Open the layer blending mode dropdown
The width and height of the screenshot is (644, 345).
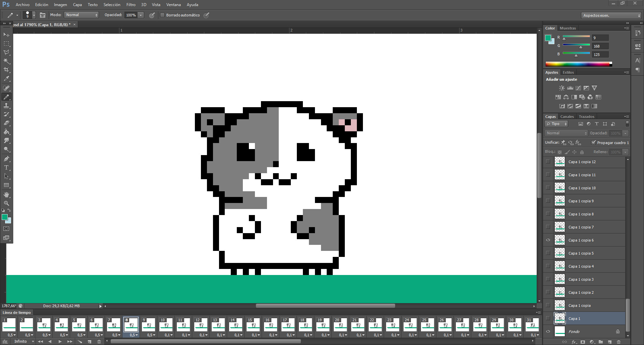click(x=566, y=133)
